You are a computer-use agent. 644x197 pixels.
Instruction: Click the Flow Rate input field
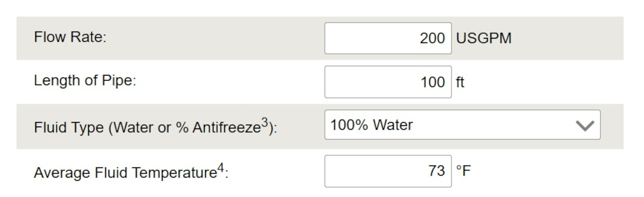388,38
